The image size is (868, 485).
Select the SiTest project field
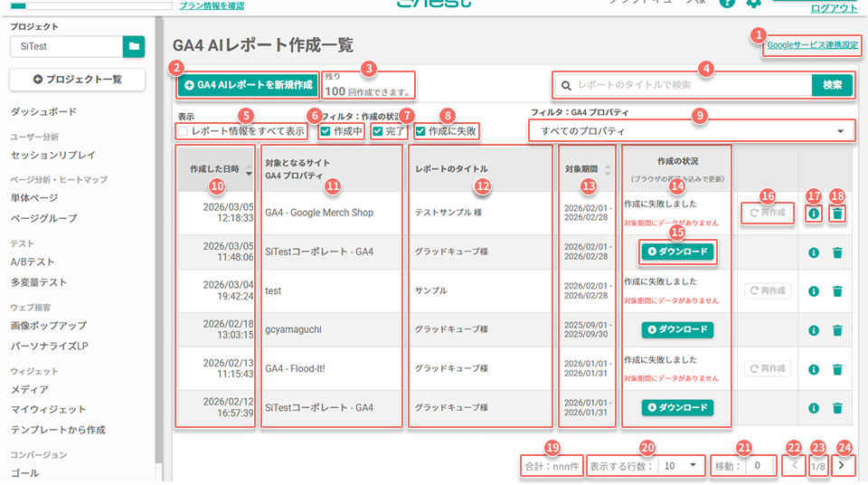(66, 46)
